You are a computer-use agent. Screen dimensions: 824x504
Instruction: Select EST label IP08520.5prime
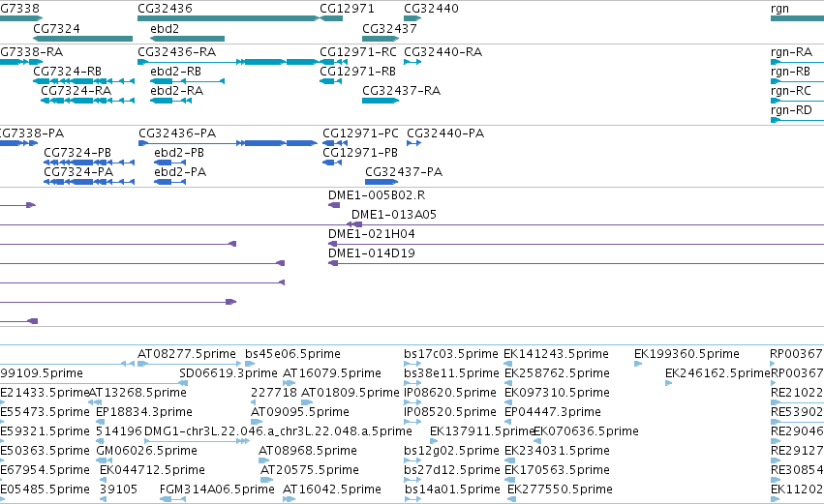point(450,412)
